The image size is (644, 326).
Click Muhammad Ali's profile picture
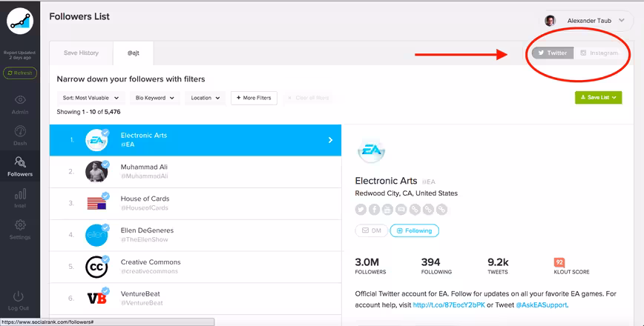(96, 172)
